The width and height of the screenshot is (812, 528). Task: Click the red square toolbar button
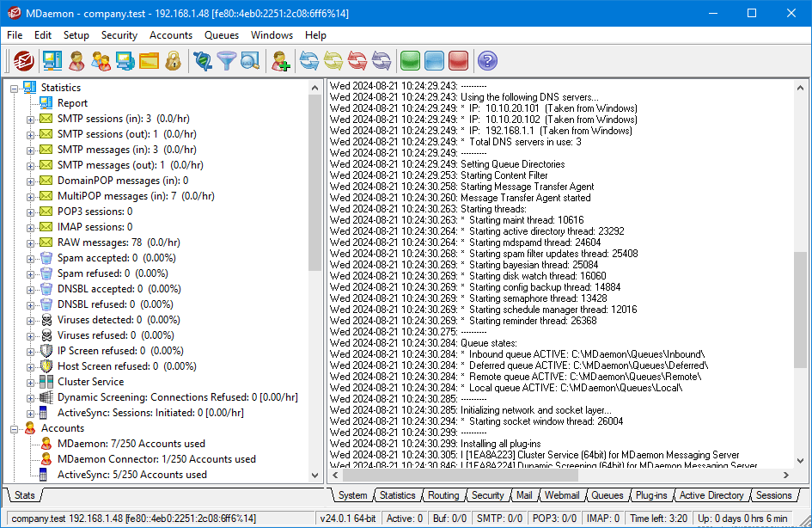(x=458, y=60)
